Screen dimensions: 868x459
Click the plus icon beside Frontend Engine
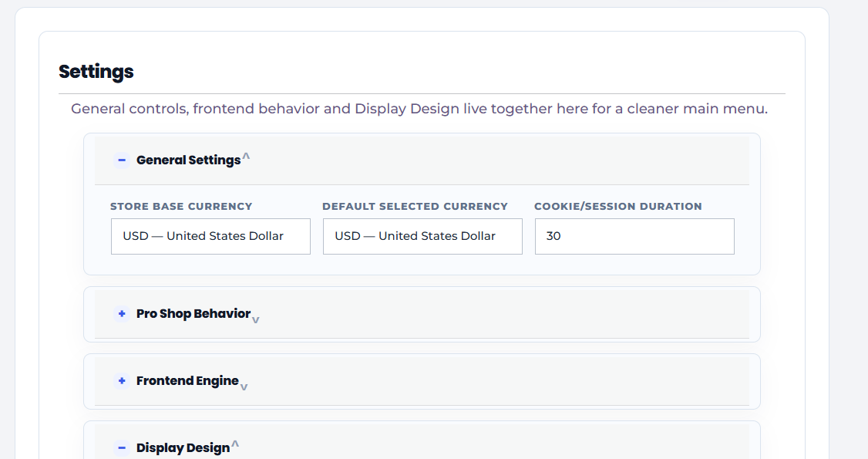[122, 381]
